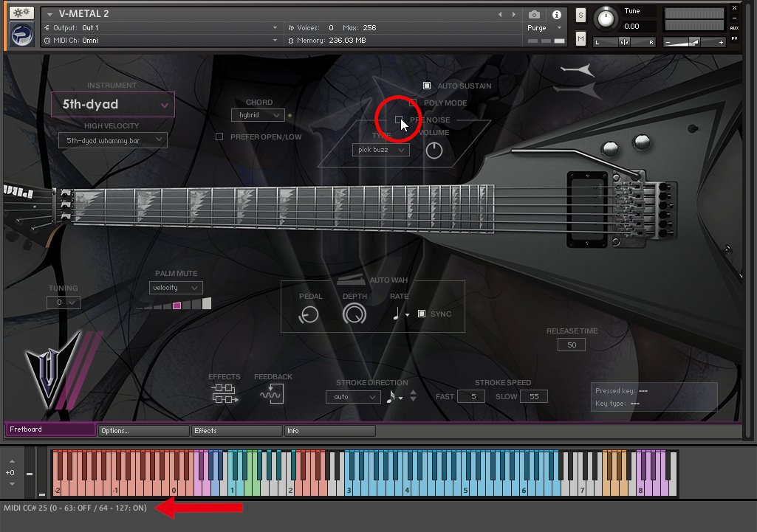Open the pick buzz type dropdown
The image size is (757, 532).
(381, 150)
